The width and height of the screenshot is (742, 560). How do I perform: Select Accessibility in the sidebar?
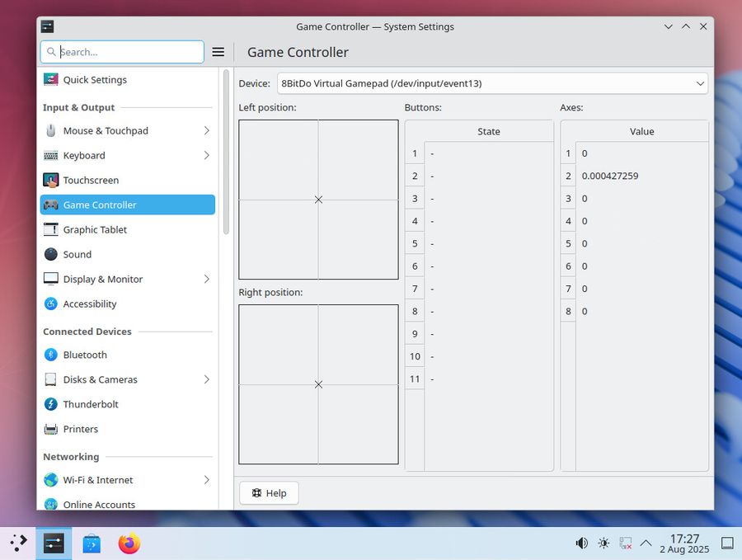pyautogui.click(x=127, y=304)
